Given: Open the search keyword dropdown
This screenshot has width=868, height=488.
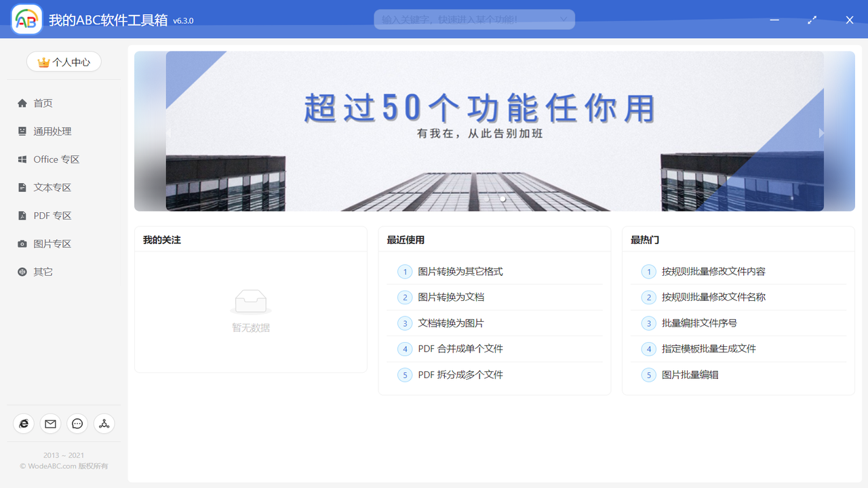Looking at the screenshot, I should click(x=565, y=19).
